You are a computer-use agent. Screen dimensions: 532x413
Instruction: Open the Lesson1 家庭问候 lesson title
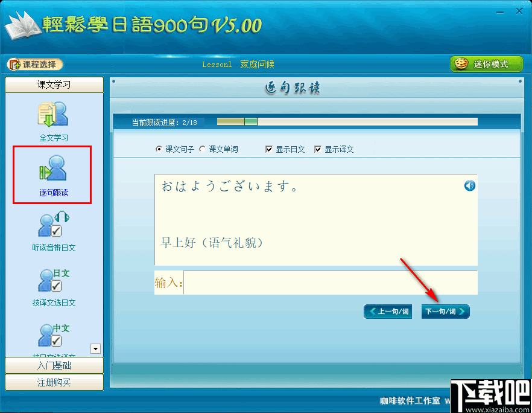pyautogui.click(x=238, y=63)
